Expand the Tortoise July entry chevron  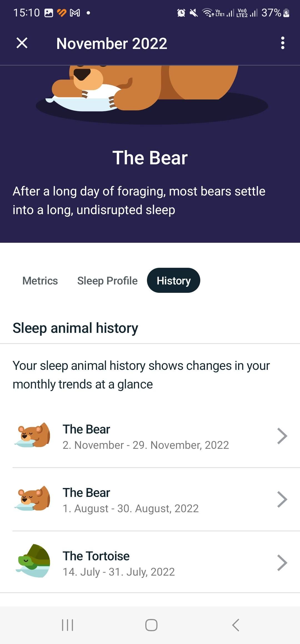point(282,563)
